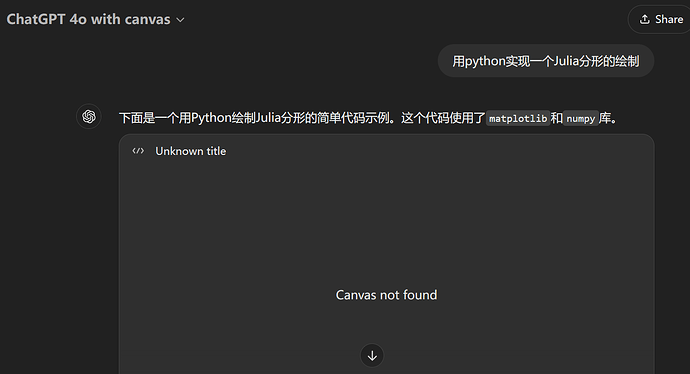Click the Canvas not found message
The height and width of the screenshot is (374, 690).
[x=386, y=295]
